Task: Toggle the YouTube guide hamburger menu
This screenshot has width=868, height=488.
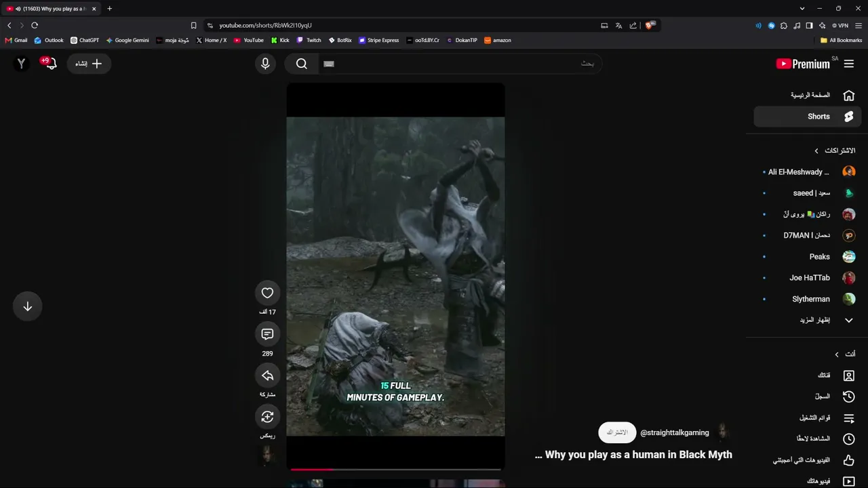Action: (x=849, y=64)
